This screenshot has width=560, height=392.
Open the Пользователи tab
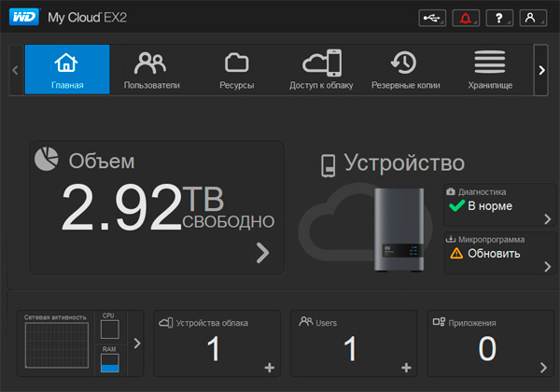point(151,69)
